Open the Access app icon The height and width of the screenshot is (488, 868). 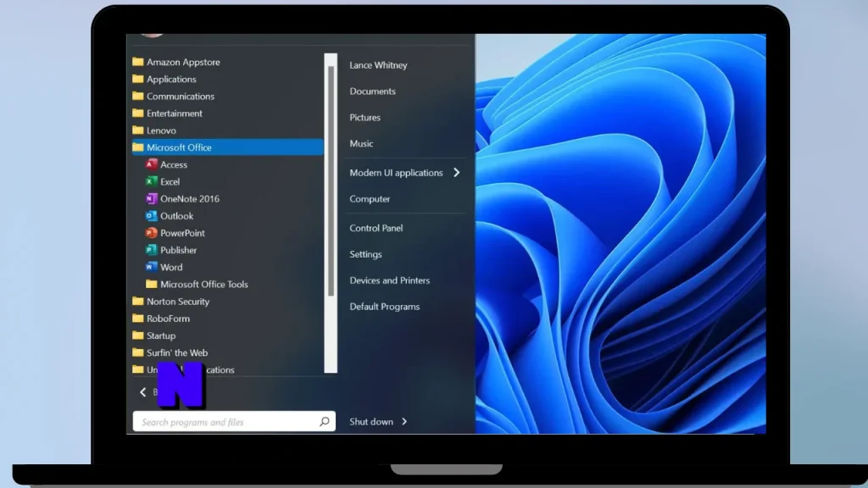151,164
